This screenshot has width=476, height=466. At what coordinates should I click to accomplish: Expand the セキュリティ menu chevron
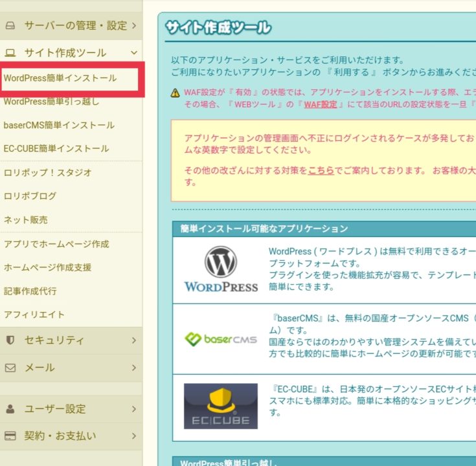[133, 340]
